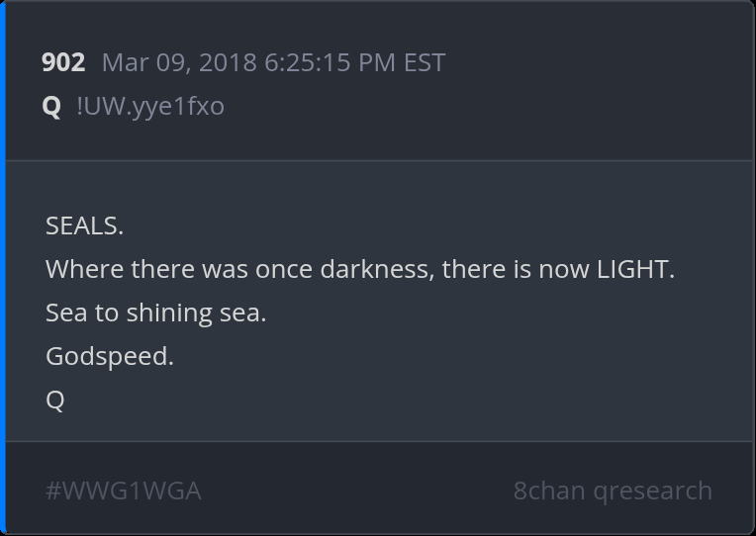
Task: Click post number 902
Action: tap(63, 63)
